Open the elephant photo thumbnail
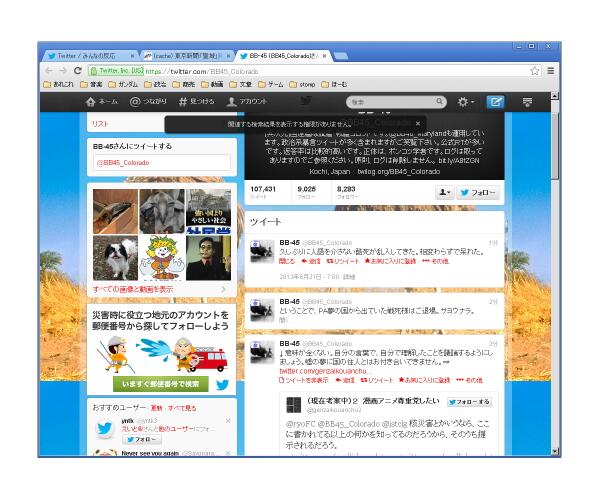This screenshot has width=600, height=500. [162, 212]
